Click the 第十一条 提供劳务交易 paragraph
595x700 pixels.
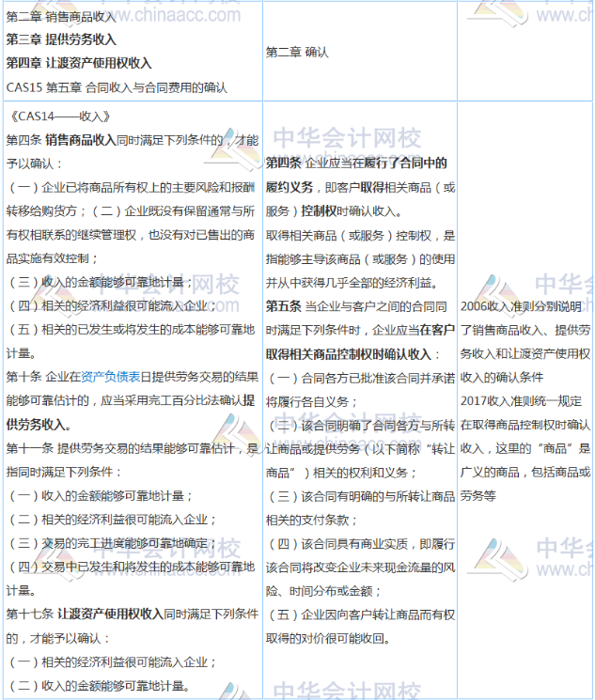tap(132, 448)
